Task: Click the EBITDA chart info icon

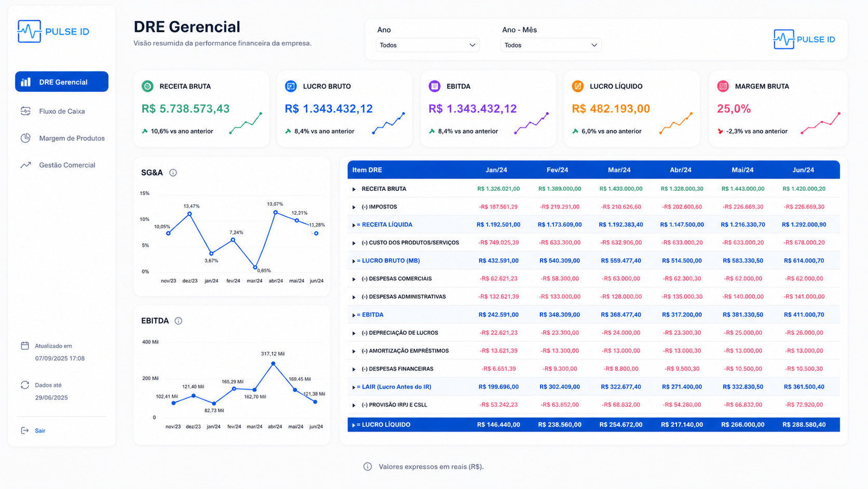Action: click(178, 321)
